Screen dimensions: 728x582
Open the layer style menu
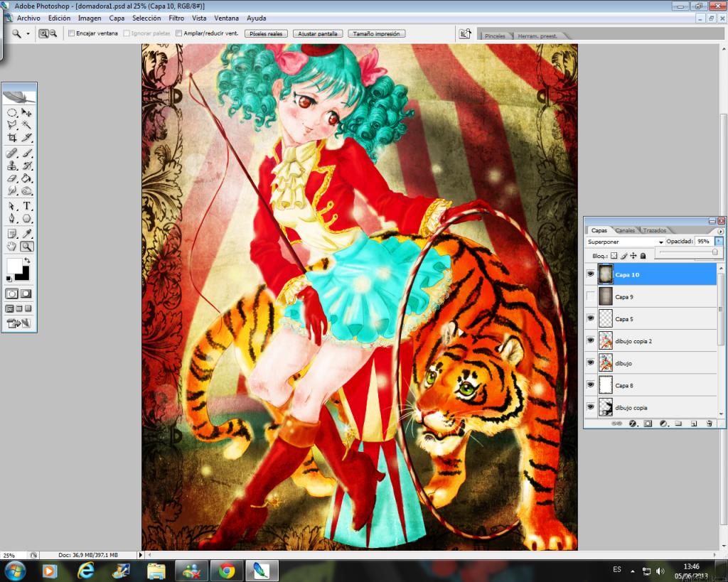(632, 424)
